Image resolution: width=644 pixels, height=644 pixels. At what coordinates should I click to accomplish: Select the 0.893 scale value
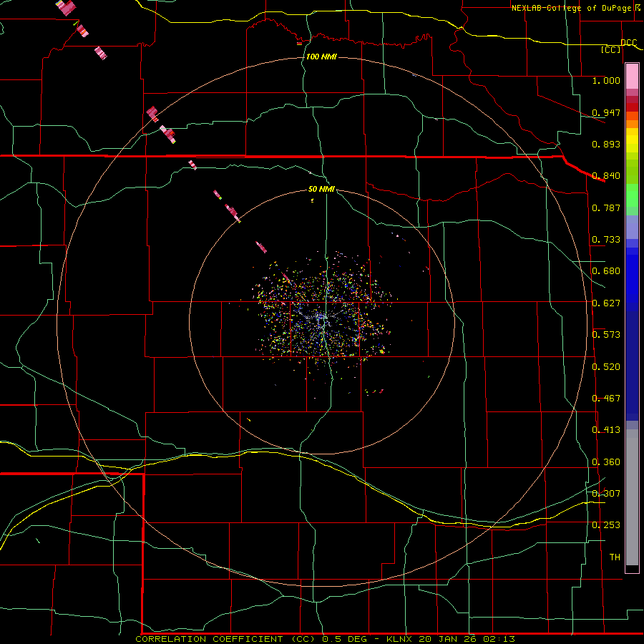(606, 144)
